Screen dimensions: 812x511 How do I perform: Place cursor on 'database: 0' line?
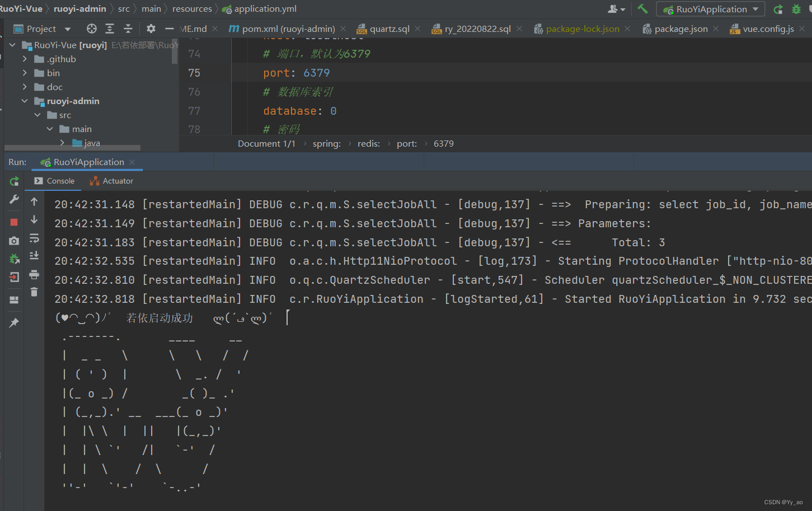point(300,111)
